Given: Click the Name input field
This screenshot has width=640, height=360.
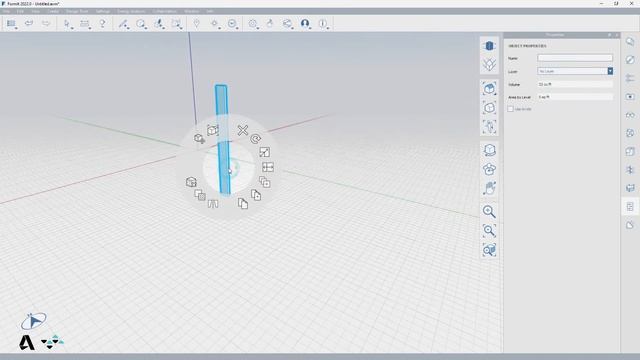Looking at the screenshot, I should point(575,58).
